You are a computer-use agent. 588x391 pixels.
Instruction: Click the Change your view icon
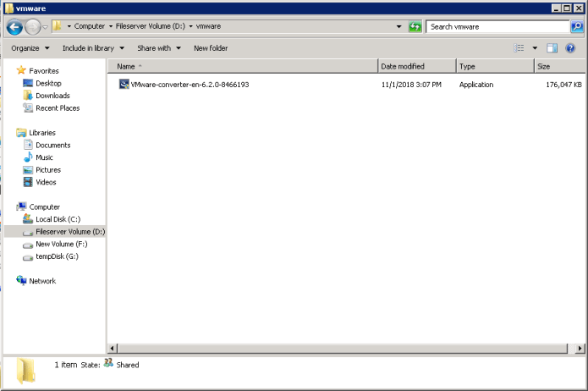519,48
